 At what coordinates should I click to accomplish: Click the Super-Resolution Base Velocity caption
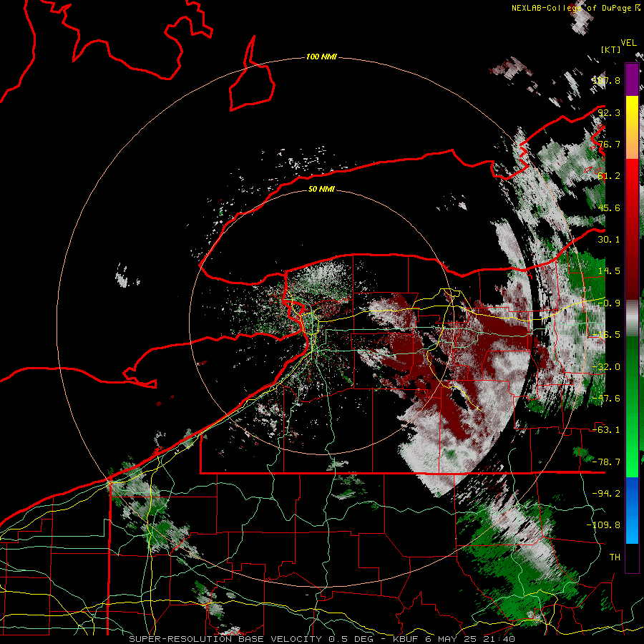(321, 639)
